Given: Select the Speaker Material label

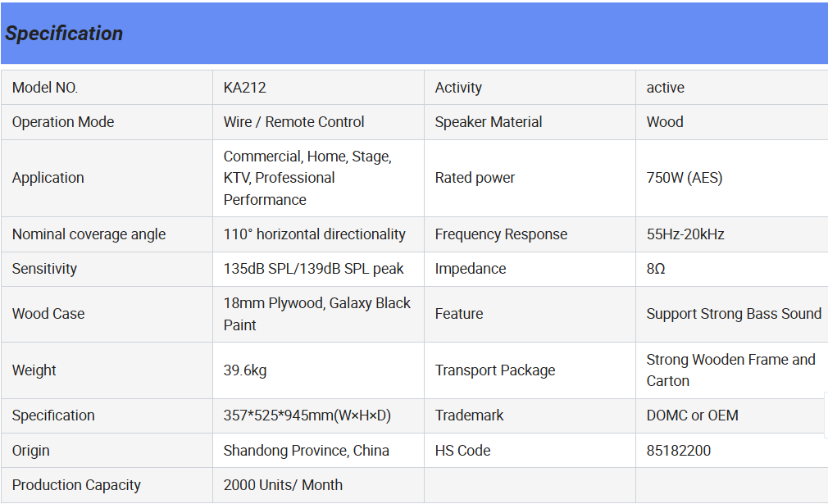Looking at the screenshot, I should click(x=488, y=122).
